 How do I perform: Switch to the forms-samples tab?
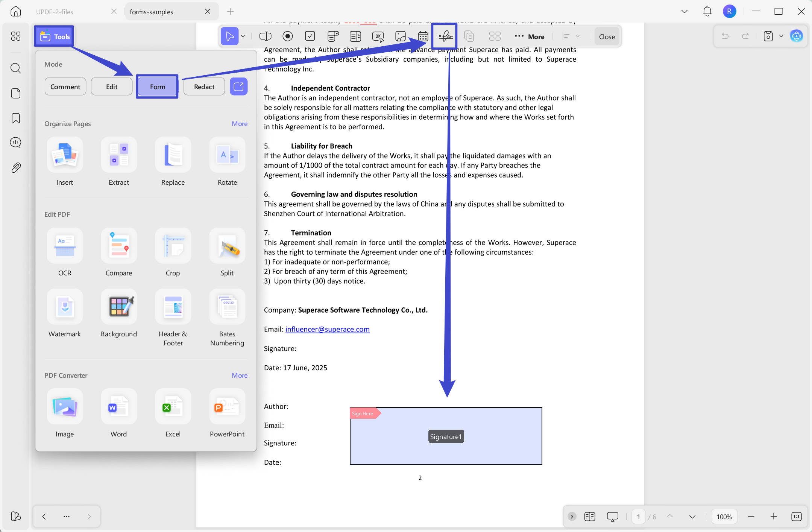click(x=151, y=12)
